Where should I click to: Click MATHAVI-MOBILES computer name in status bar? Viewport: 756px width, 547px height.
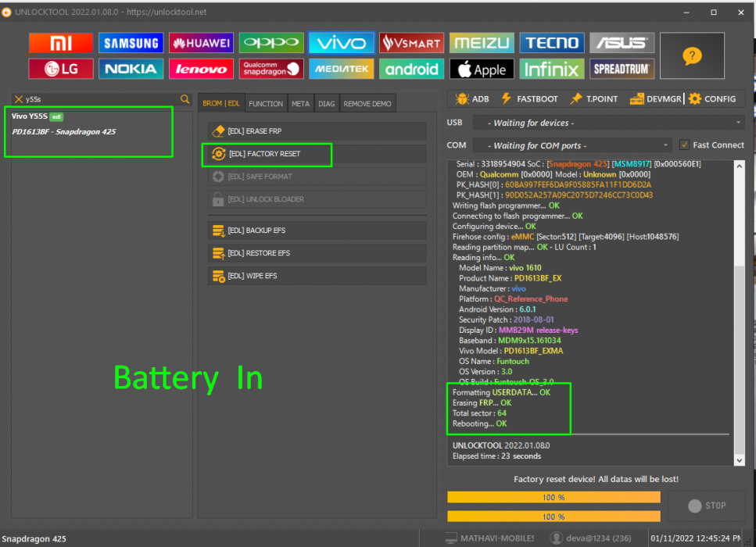[489, 538]
